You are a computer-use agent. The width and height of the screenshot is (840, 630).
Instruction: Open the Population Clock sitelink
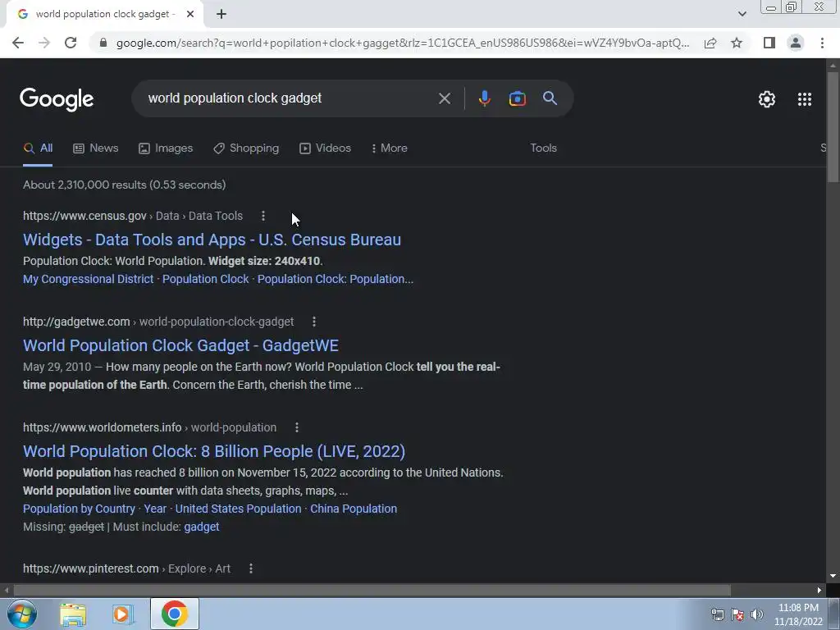[205, 279]
